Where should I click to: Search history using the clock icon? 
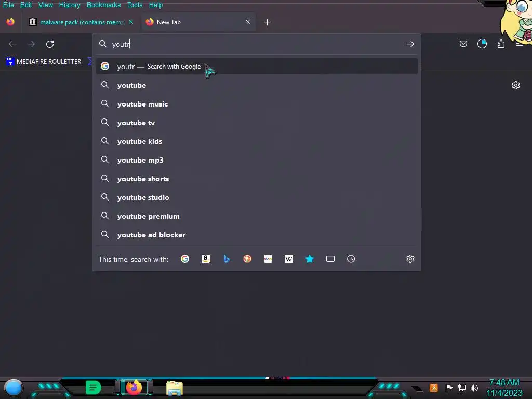351,259
